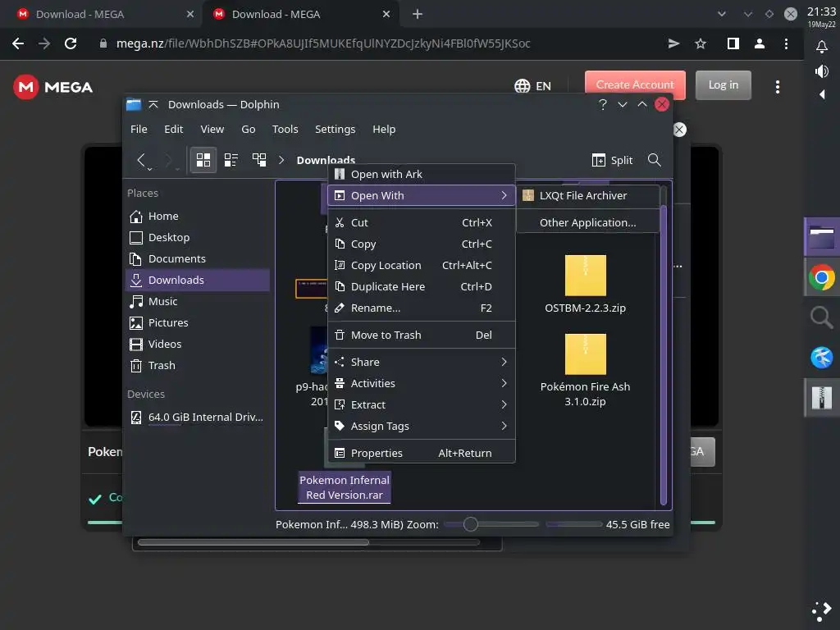Image resolution: width=840 pixels, height=630 pixels.
Task: Bookmark the MEGA page with star icon
Action: tap(701, 43)
